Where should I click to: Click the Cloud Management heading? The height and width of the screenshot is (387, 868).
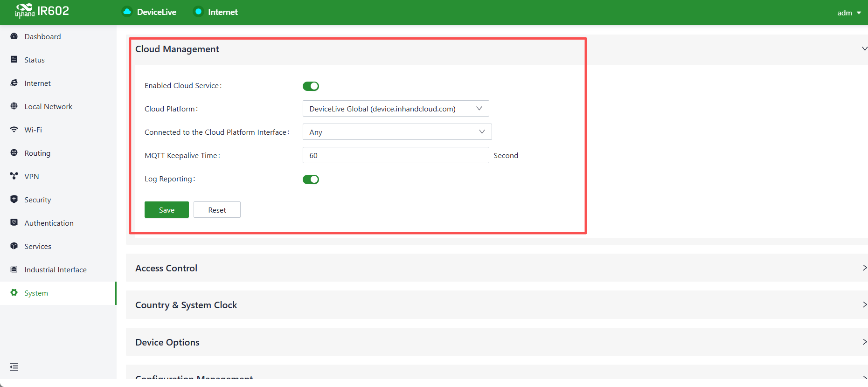click(177, 49)
